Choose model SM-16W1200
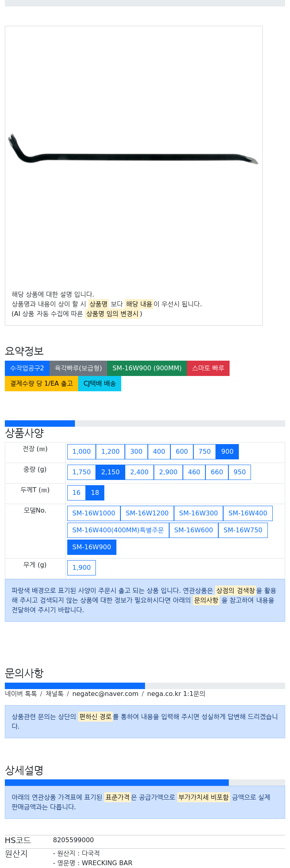The width and height of the screenshot is (290, 868). 147,513
